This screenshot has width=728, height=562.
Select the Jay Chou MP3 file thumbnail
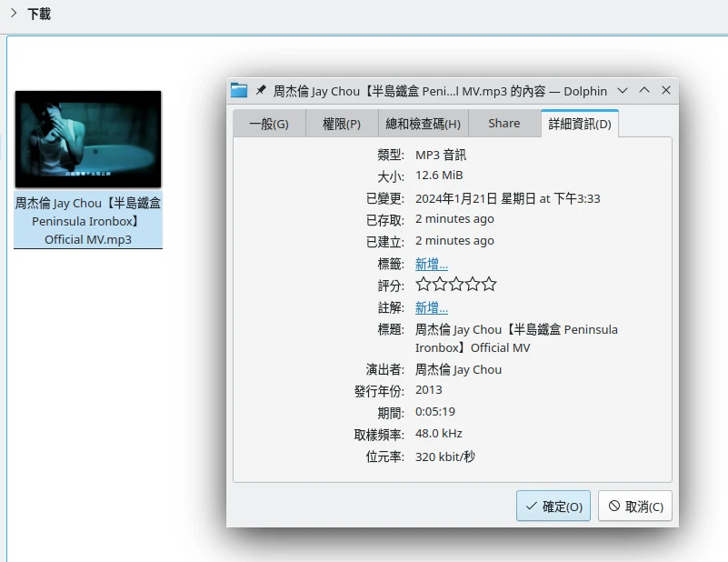pos(88,139)
